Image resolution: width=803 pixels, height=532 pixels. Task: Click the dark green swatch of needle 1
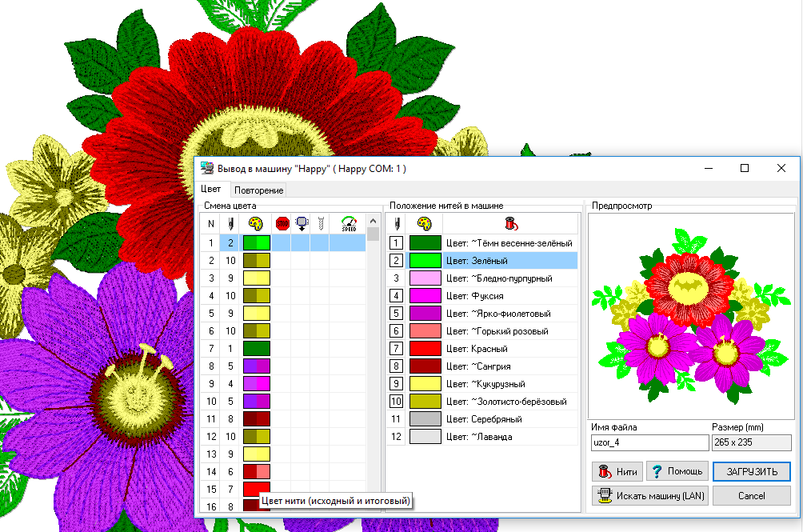pyautogui.click(x=425, y=243)
